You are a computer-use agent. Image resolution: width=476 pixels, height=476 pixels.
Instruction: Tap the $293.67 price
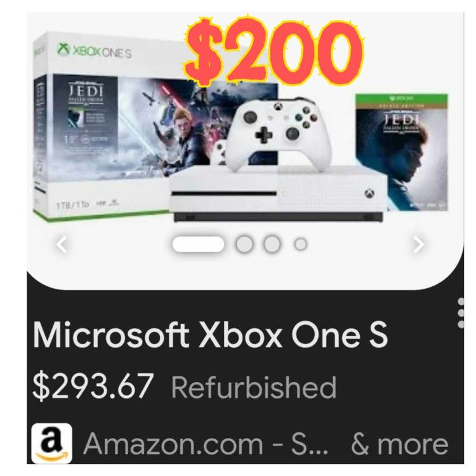(x=92, y=387)
